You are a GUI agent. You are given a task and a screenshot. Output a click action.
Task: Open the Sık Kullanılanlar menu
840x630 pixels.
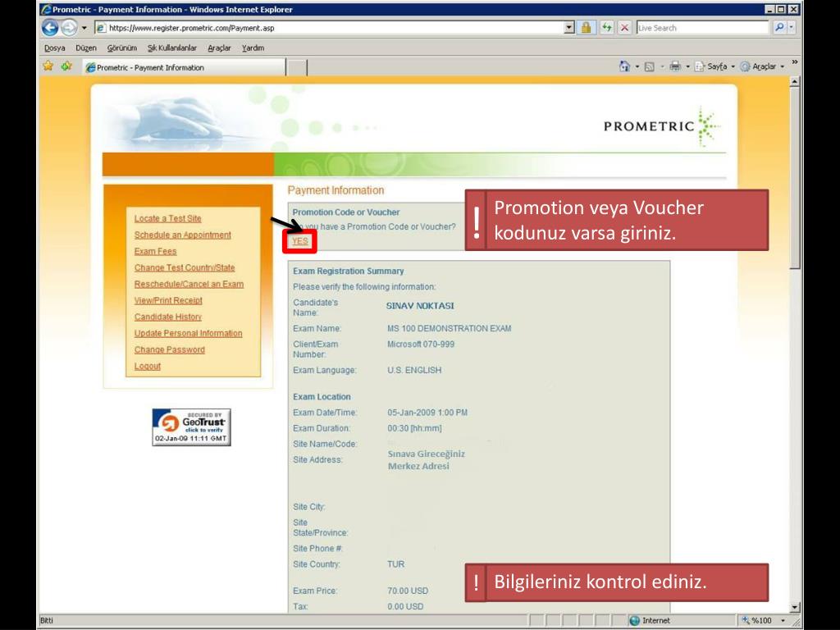point(172,48)
